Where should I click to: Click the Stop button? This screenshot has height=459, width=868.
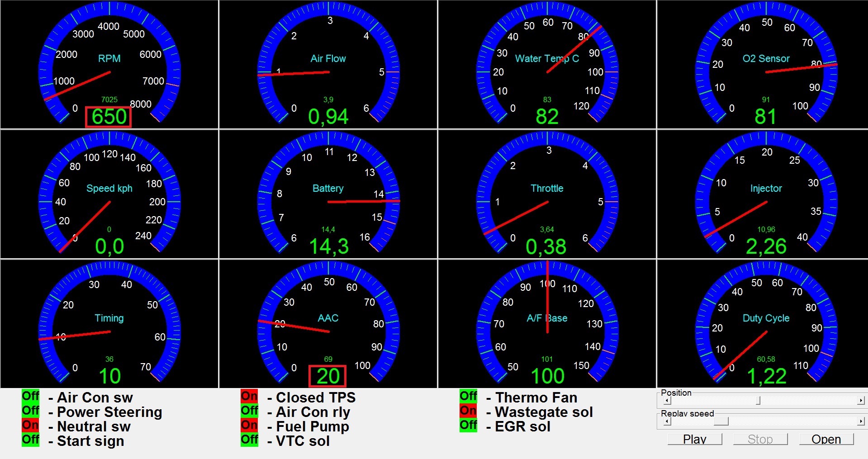pyautogui.click(x=760, y=439)
